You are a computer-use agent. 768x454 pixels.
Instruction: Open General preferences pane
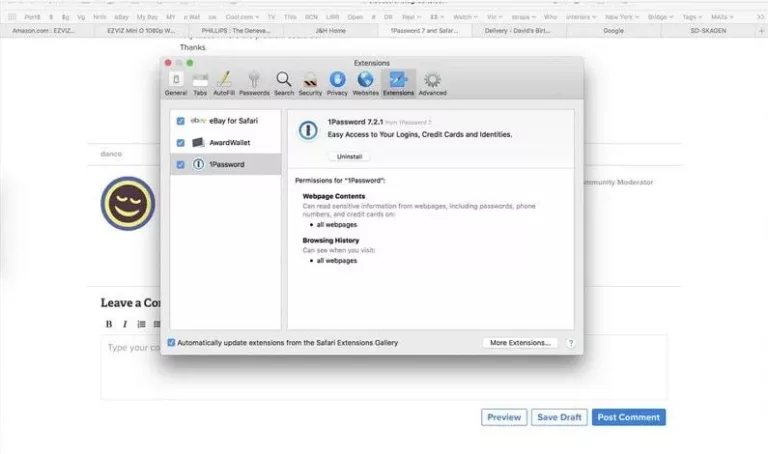pyautogui.click(x=176, y=83)
